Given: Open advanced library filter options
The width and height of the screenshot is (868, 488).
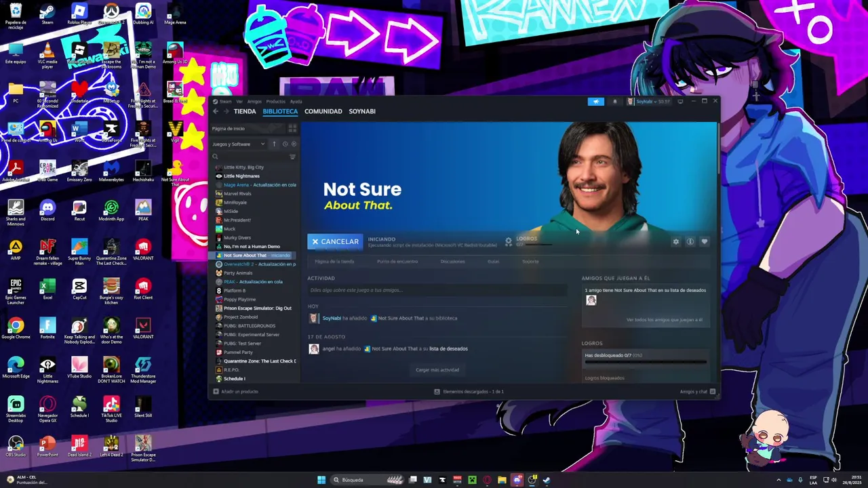Looking at the screenshot, I should (292, 157).
